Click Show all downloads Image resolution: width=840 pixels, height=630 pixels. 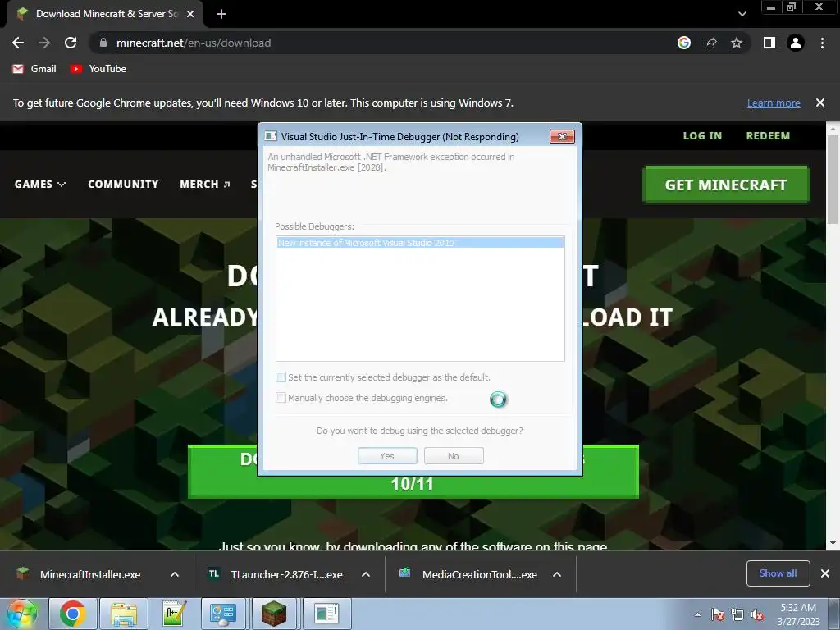[778, 573]
